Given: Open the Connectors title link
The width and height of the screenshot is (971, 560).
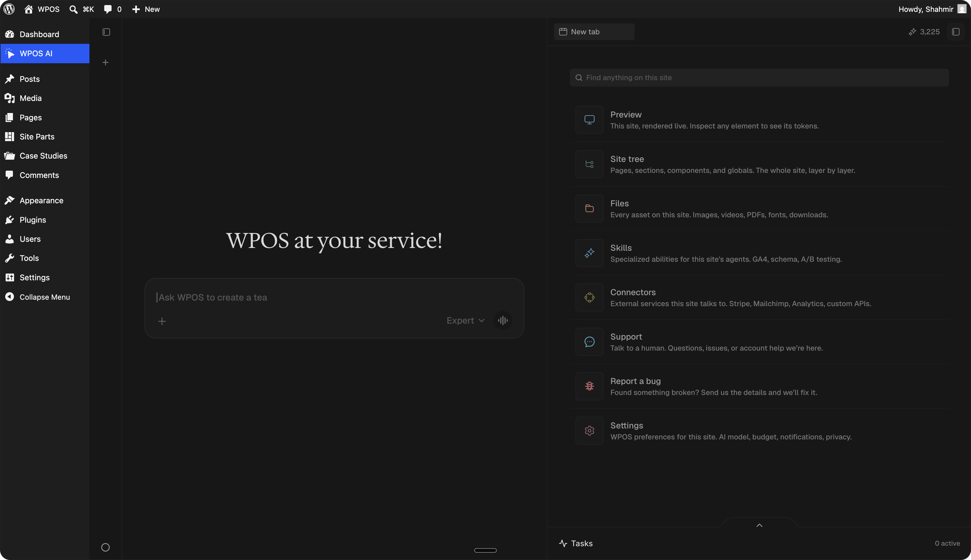Looking at the screenshot, I should (x=633, y=292).
